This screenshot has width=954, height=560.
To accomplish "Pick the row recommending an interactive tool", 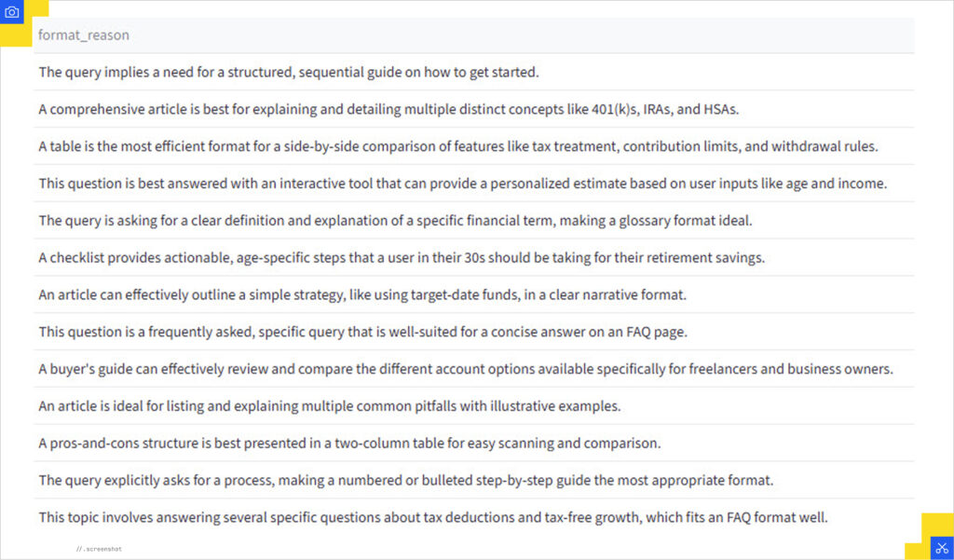I will tap(462, 184).
